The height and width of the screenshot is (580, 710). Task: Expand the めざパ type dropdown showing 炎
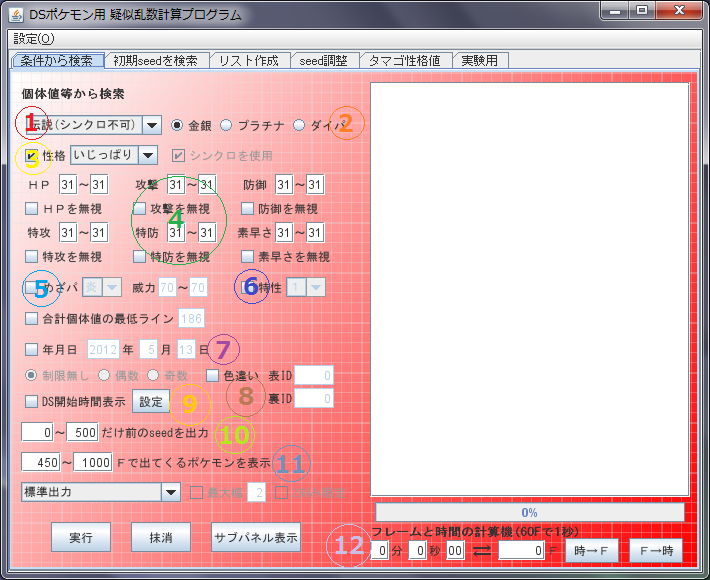(112, 287)
